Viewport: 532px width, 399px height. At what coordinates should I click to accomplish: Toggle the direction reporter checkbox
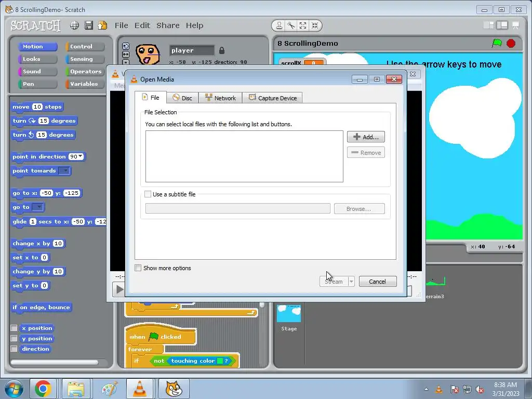click(x=14, y=349)
